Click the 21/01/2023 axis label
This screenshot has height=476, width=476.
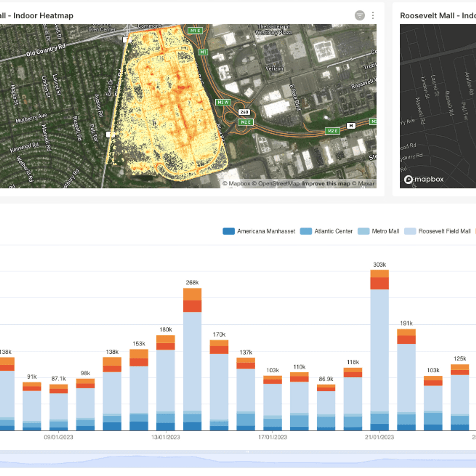click(379, 437)
